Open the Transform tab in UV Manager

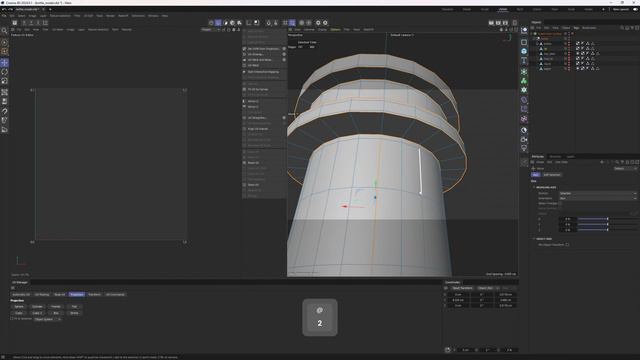(x=94, y=294)
